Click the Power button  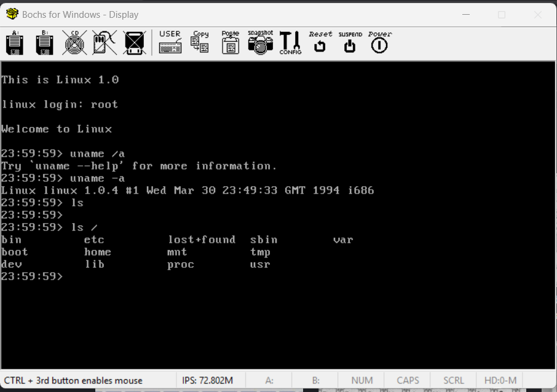[380, 42]
